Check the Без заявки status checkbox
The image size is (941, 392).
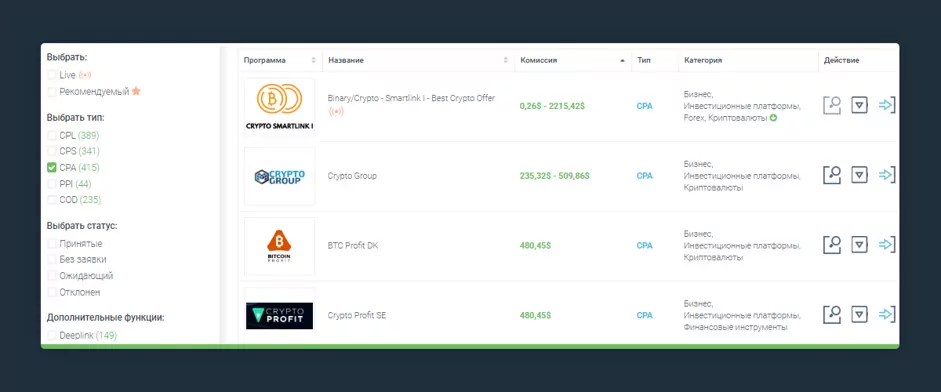coord(52,259)
